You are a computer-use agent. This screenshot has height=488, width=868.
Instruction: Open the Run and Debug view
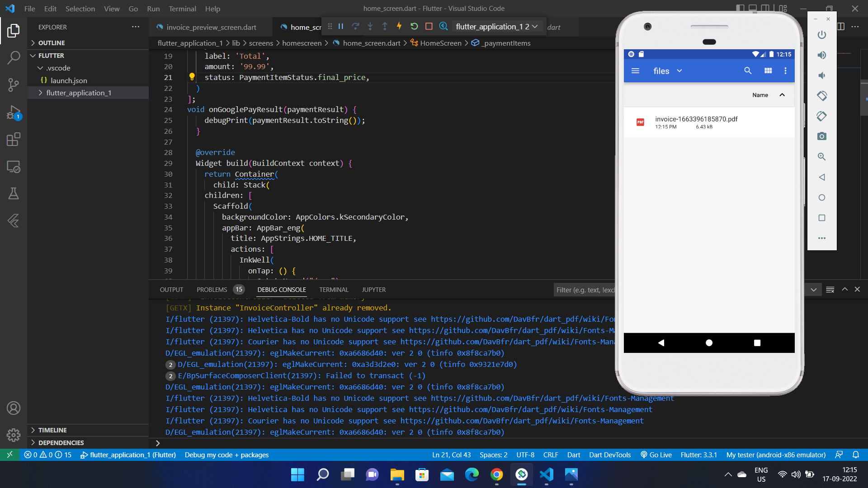14,112
